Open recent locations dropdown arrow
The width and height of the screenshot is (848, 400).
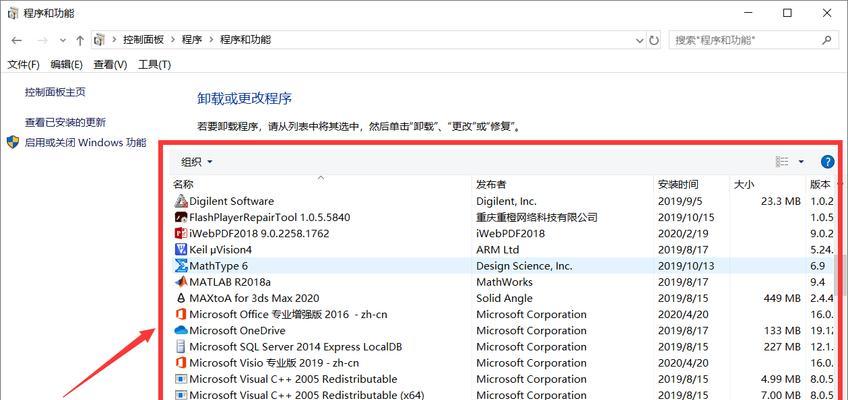pyautogui.click(x=63, y=40)
